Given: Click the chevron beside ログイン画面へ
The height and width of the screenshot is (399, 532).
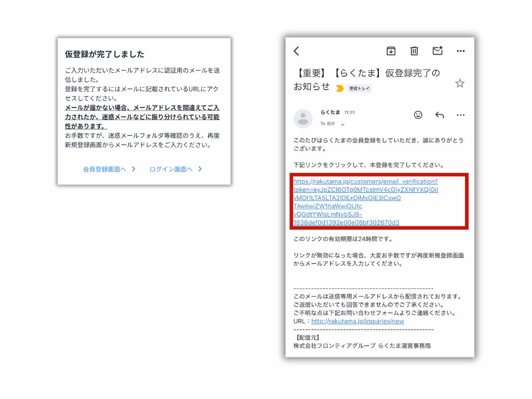Looking at the screenshot, I should (x=200, y=169).
